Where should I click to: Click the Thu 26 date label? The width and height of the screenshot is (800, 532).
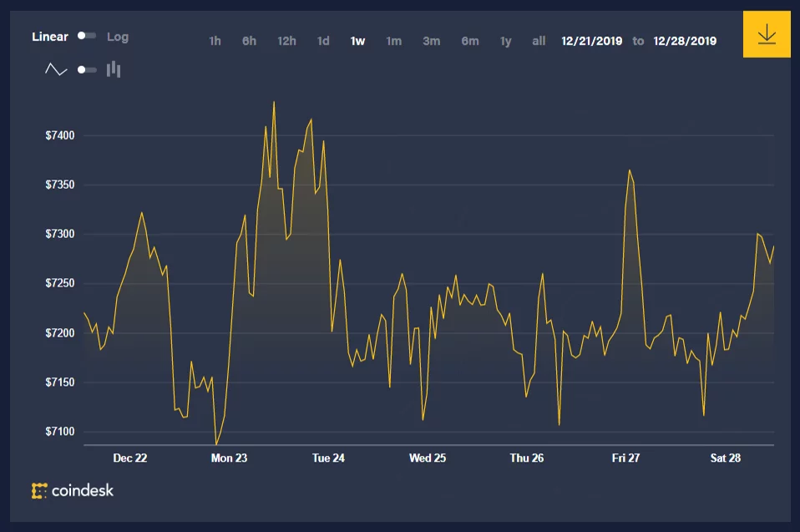(x=527, y=458)
